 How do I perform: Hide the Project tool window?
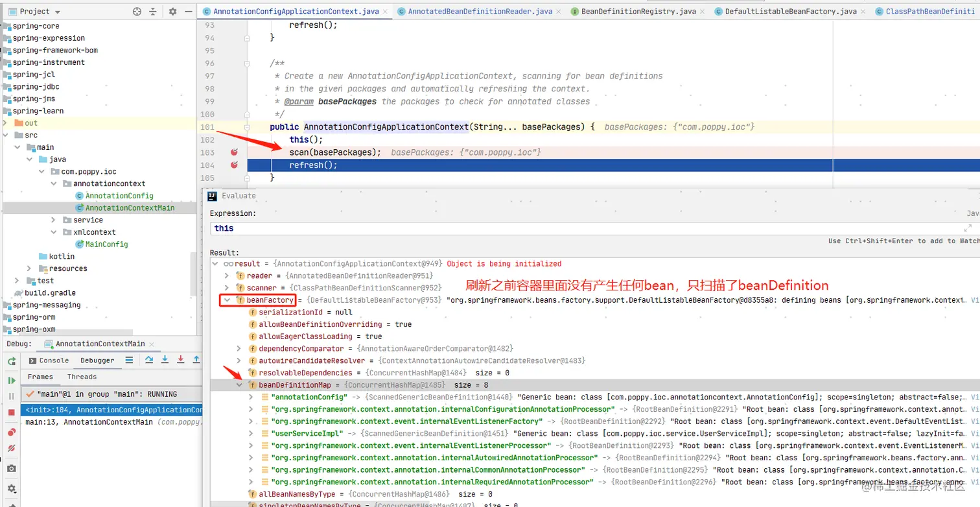(189, 12)
